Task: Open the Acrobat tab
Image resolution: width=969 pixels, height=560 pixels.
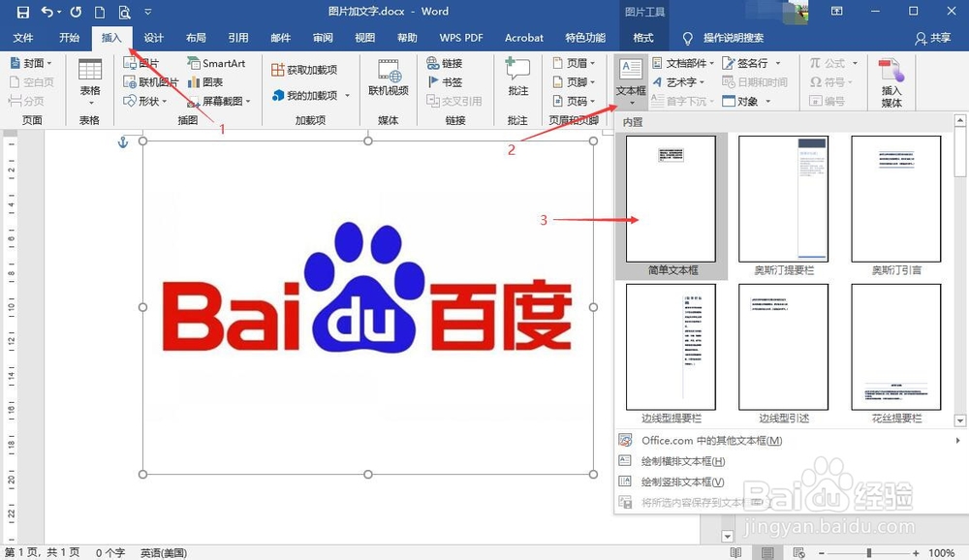Action: pyautogui.click(x=524, y=38)
